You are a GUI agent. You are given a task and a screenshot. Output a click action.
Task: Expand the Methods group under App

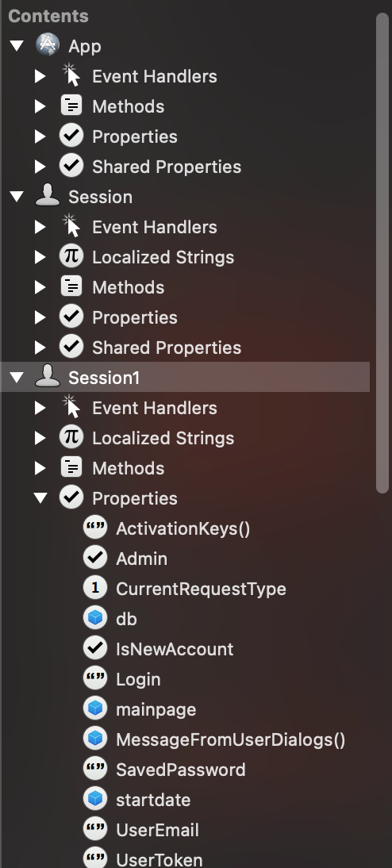pos(40,106)
